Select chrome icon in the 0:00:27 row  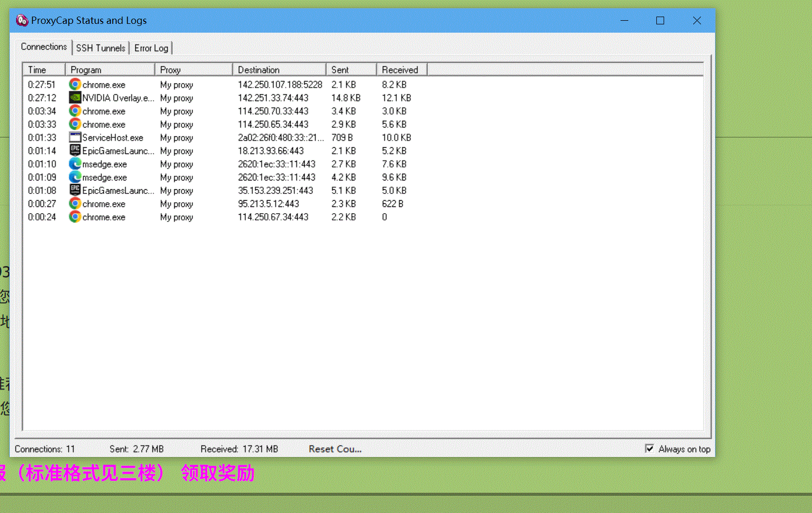tap(75, 203)
